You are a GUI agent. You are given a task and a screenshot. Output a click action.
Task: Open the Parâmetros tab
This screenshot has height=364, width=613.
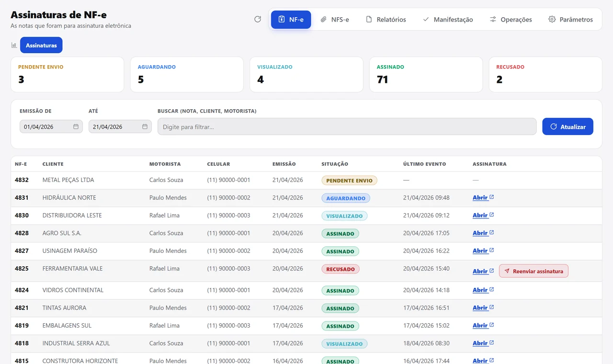571,20
